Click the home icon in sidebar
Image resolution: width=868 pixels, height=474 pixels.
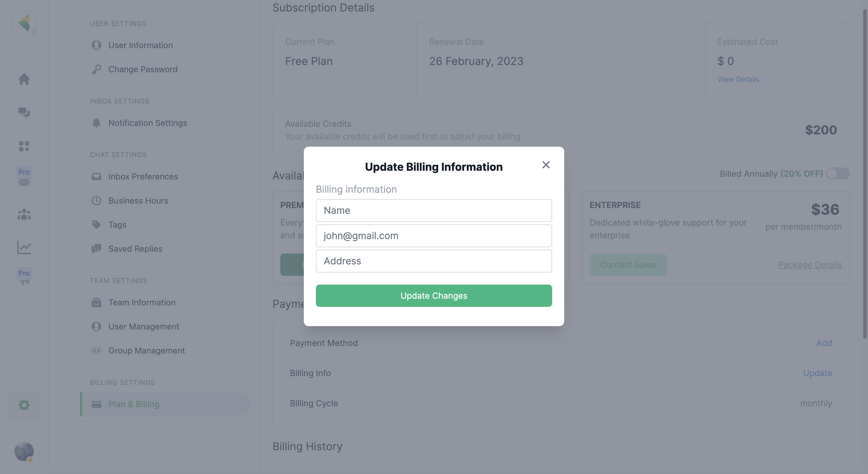click(x=24, y=79)
